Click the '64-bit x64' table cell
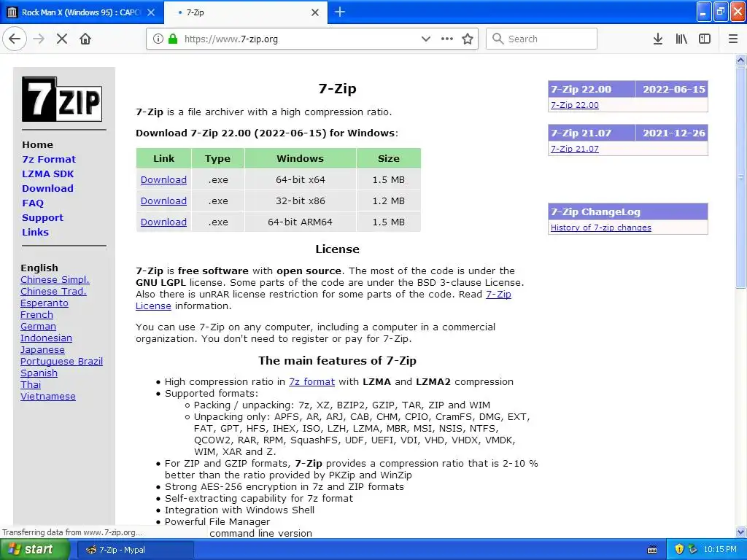Viewport: 747px width, 560px height. 300,179
